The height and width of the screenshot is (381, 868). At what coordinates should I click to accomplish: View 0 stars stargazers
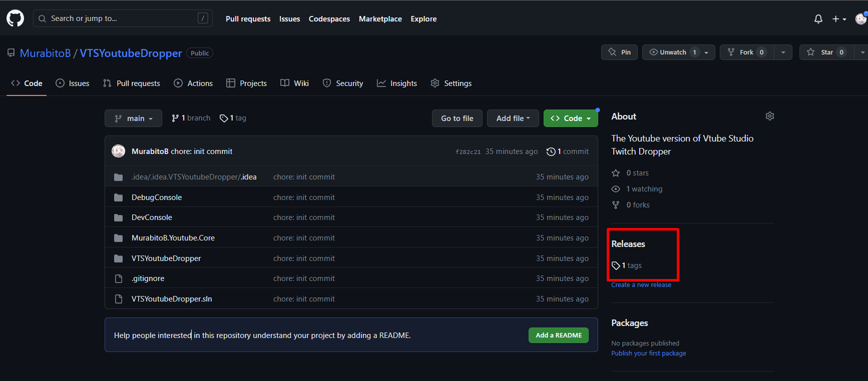point(630,173)
